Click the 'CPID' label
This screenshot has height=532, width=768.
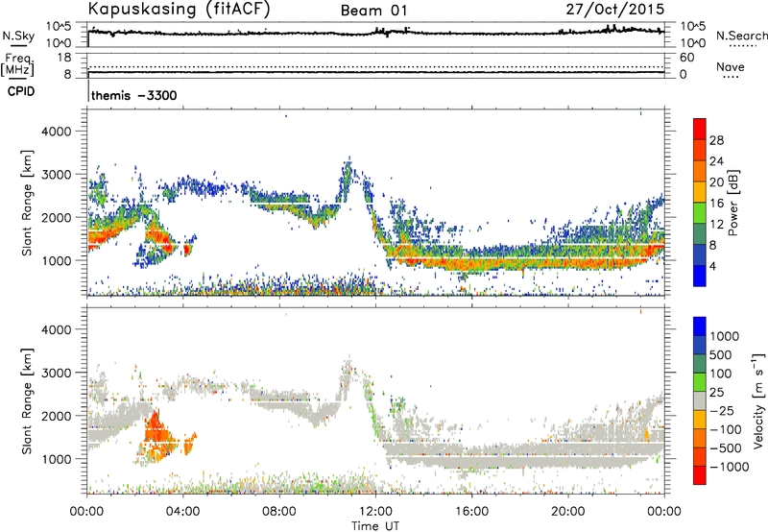coord(21,91)
